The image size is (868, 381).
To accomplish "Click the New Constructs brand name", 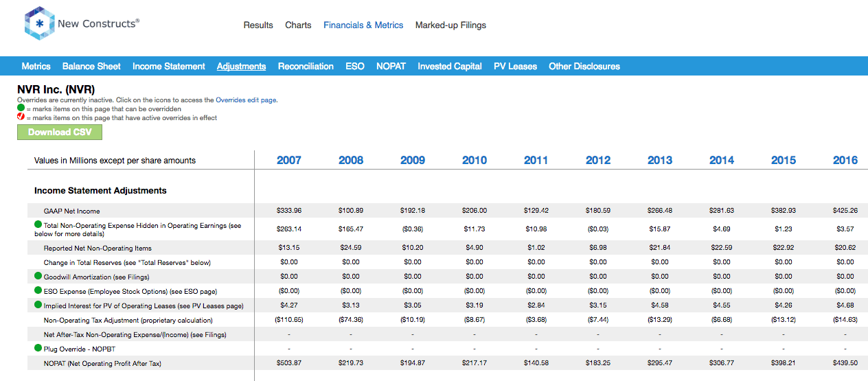I will point(98,23).
